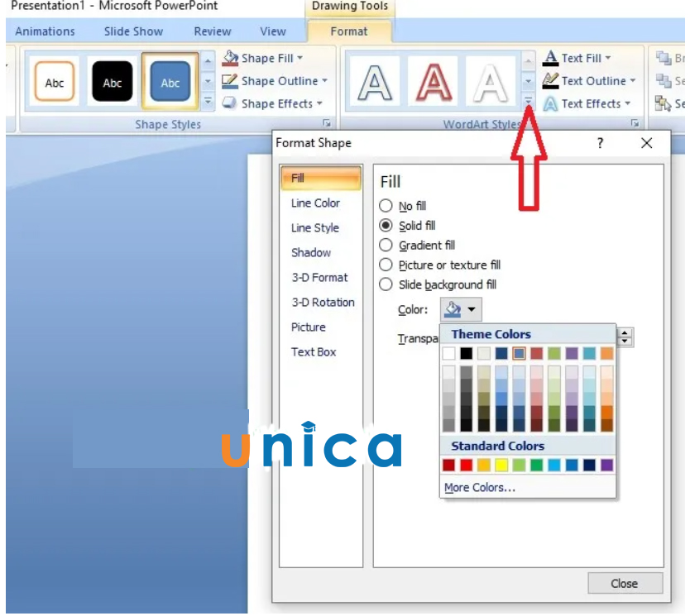Open the Shape Styles dialog launcher
Image resolution: width=690 pixels, height=616 pixels.
coord(327,124)
